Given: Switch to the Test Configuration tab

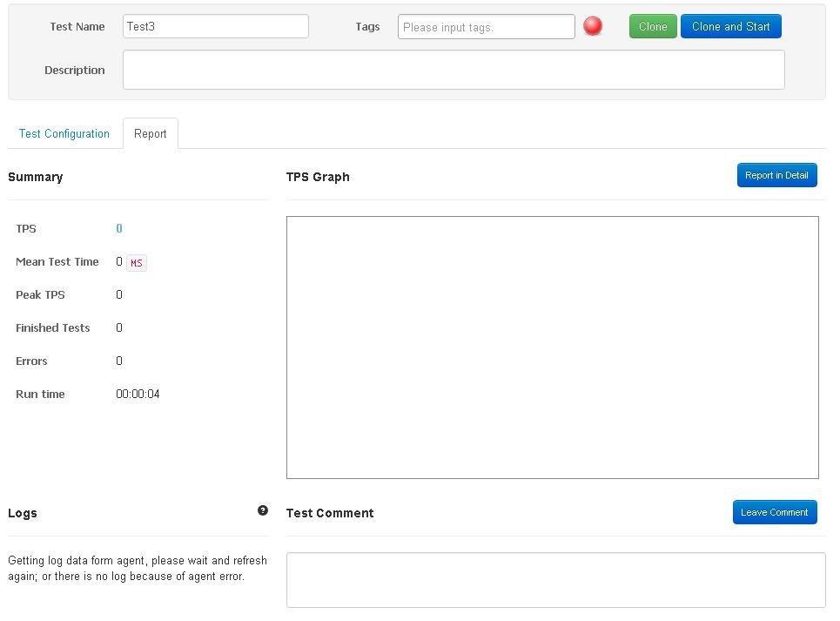Looking at the screenshot, I should point(64,133).
